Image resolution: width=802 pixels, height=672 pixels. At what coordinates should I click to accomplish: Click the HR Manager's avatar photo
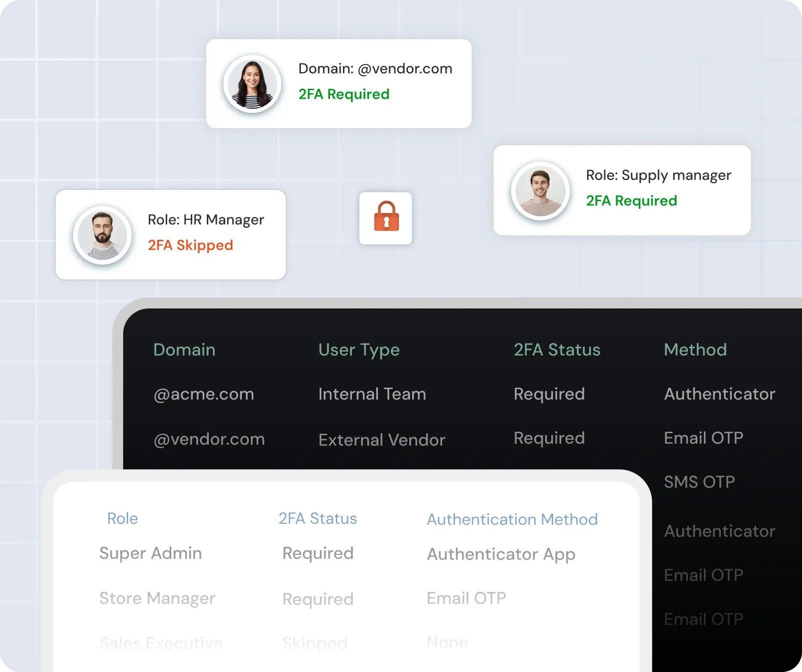coord(103,235)
